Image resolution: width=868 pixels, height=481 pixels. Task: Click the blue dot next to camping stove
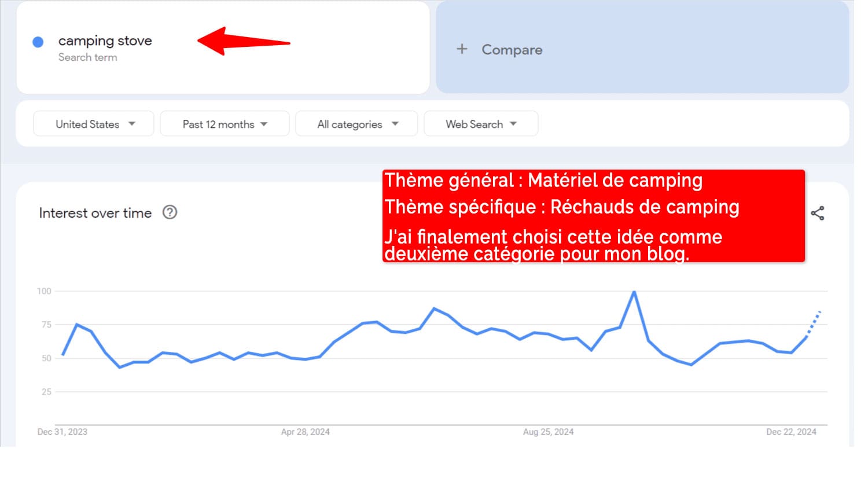tap(38, 42)
